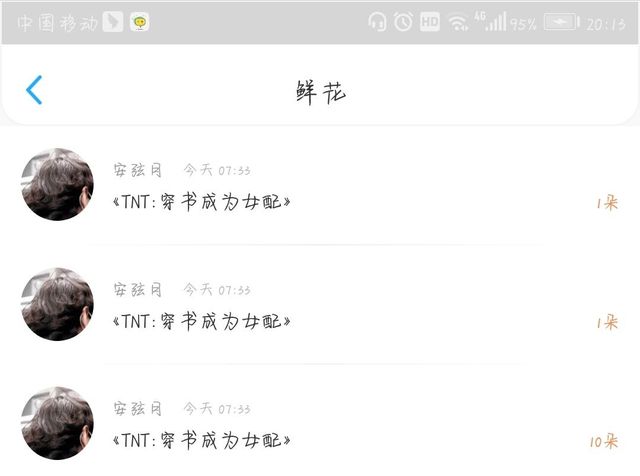The image size is (640, 476).
Task: Tap the 4G cellular signal bars
Action: click(490, 21)
